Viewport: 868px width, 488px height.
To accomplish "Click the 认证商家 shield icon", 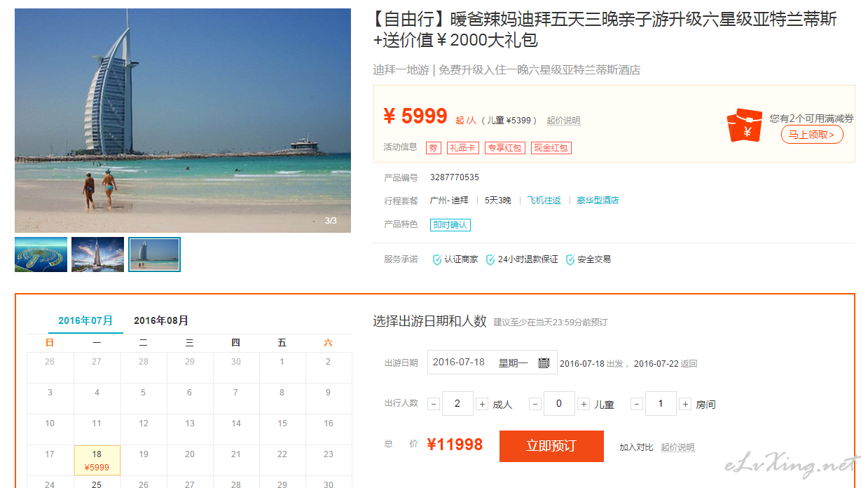I will pyautogui.click(x=437, y=259).
